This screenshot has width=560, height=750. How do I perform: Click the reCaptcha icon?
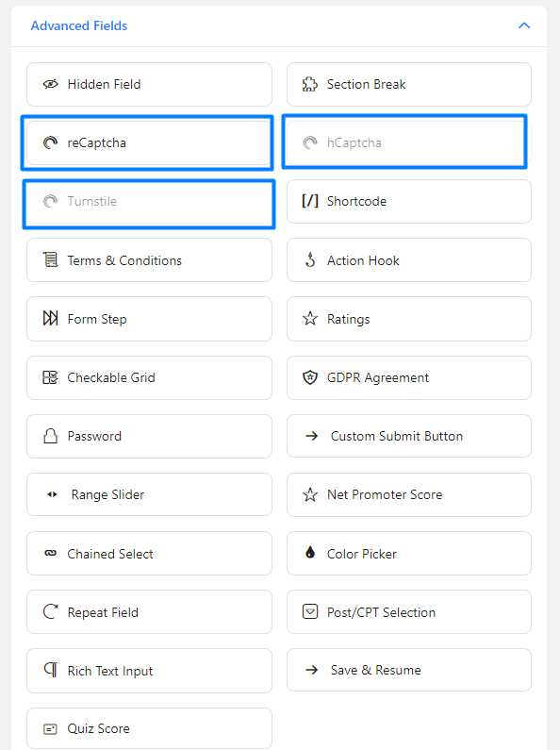[x=50, y=142]
